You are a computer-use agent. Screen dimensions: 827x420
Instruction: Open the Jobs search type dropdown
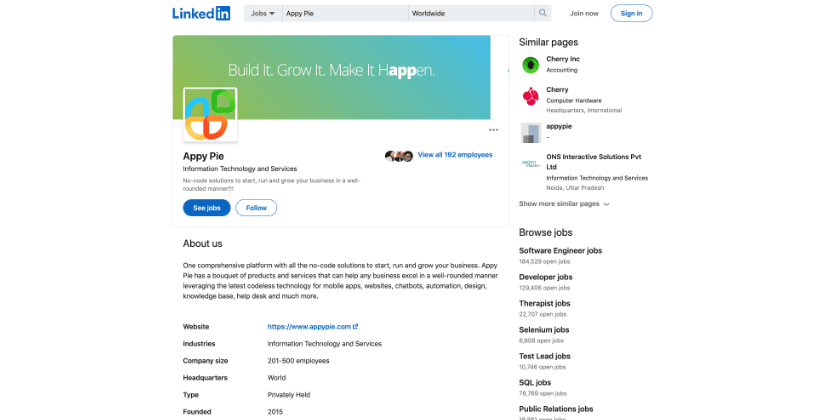(x=263, y=13)
